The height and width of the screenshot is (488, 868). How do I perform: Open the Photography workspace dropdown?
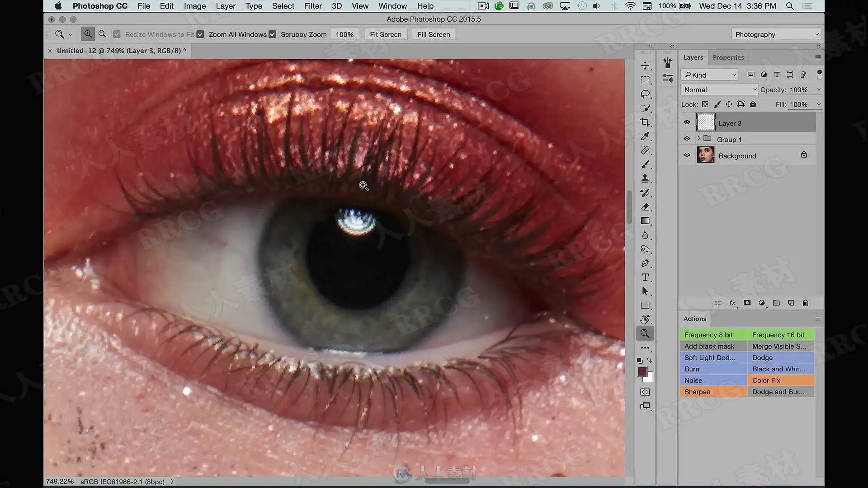tap(776, 34)
